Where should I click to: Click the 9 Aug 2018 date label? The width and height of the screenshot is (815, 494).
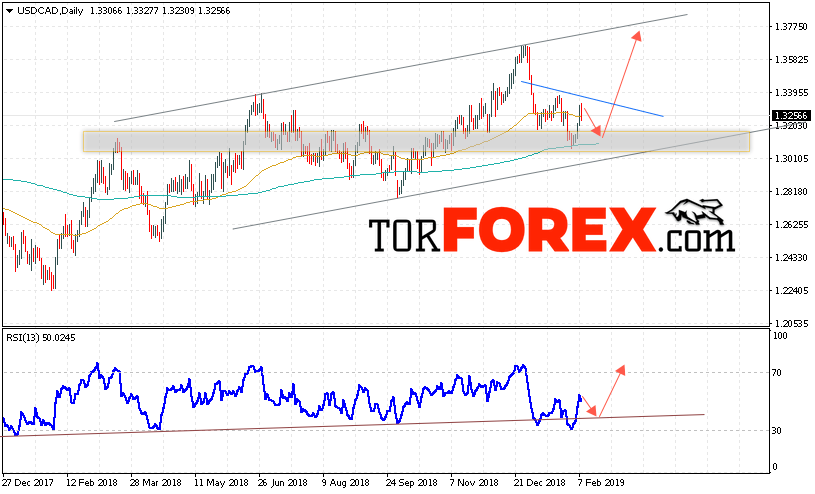pos(346,483)
